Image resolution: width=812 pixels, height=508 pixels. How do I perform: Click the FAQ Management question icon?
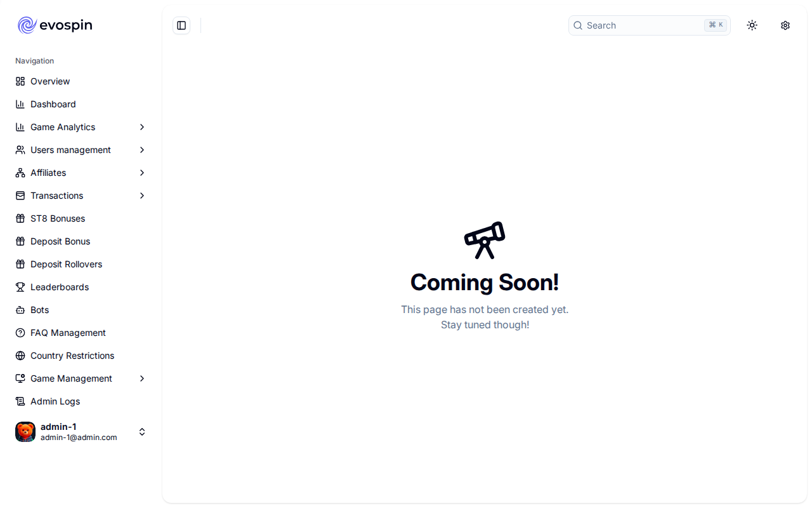tap(20, 333)
